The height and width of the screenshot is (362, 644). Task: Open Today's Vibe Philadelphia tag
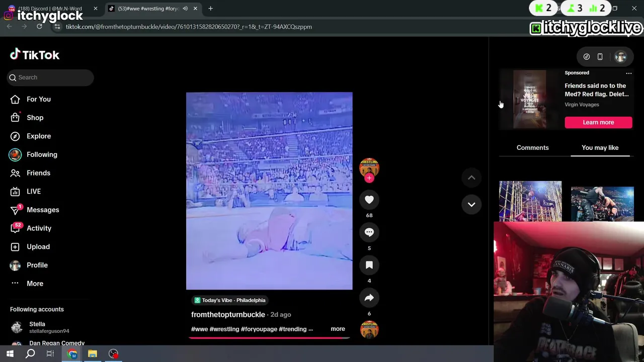229,300
